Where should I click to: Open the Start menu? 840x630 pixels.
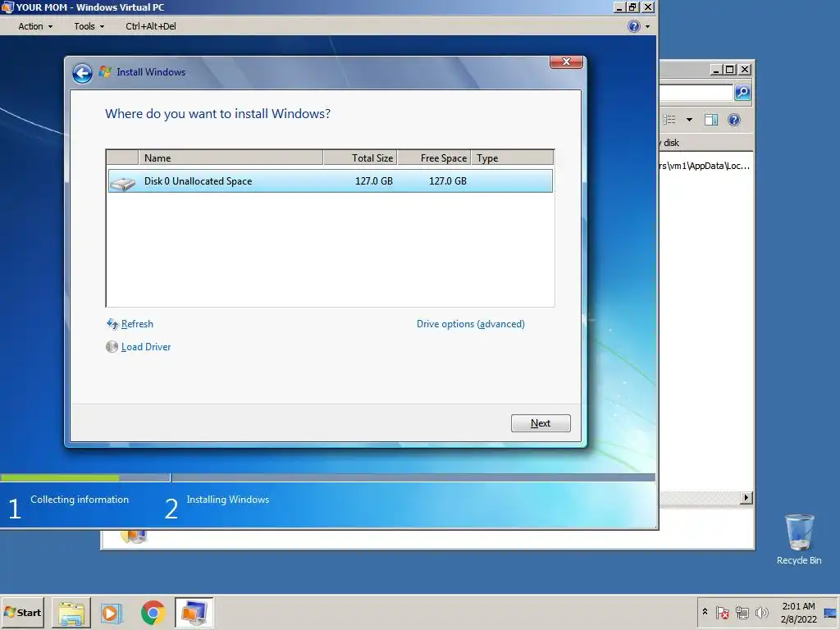tap(23, 612)
